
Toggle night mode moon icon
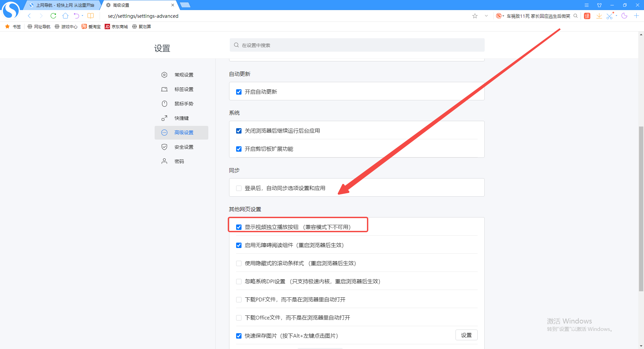624,16
